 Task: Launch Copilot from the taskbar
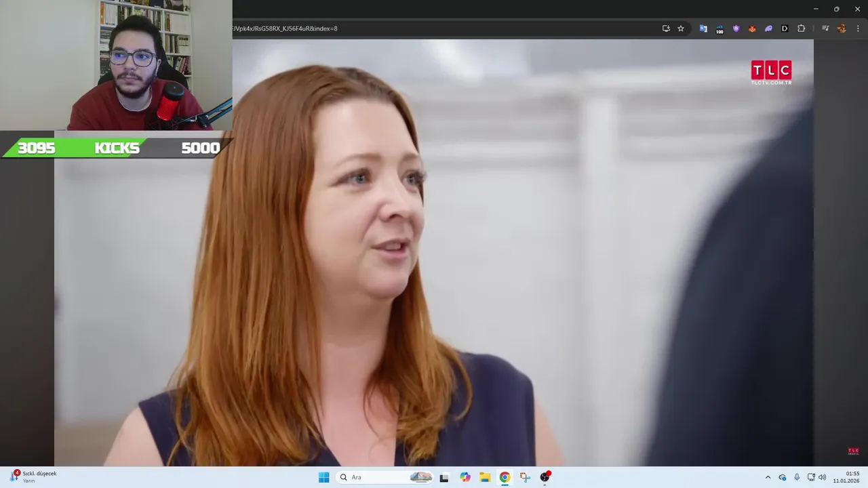465,477
